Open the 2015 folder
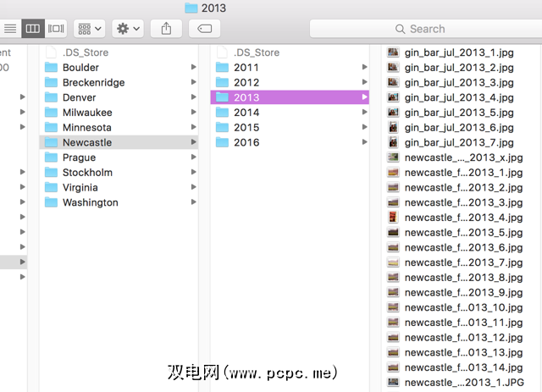This screenshot has width=542, height=392. (290, 127)
